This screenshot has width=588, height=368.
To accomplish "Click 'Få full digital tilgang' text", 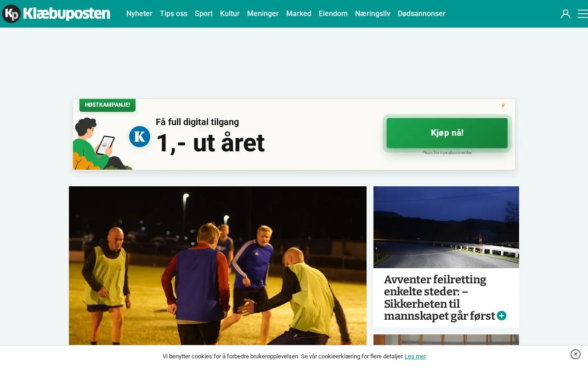I will pos(197,122).
